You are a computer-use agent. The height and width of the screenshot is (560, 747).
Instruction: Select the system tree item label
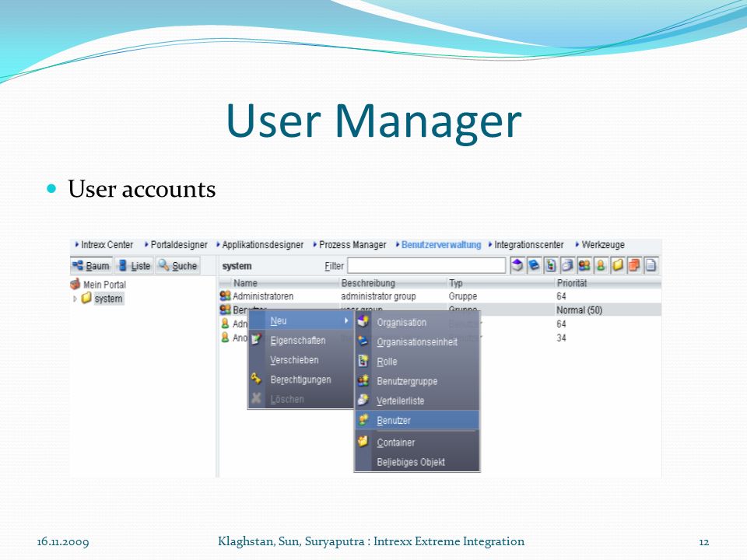pyautogui.click(x=109, y=299)
